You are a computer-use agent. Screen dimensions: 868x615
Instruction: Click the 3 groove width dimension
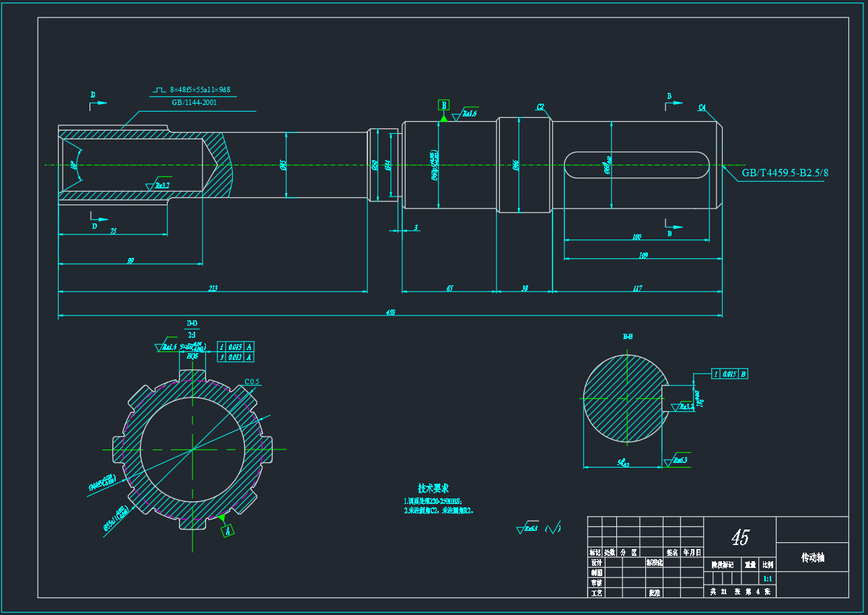(x=417, y=228)
